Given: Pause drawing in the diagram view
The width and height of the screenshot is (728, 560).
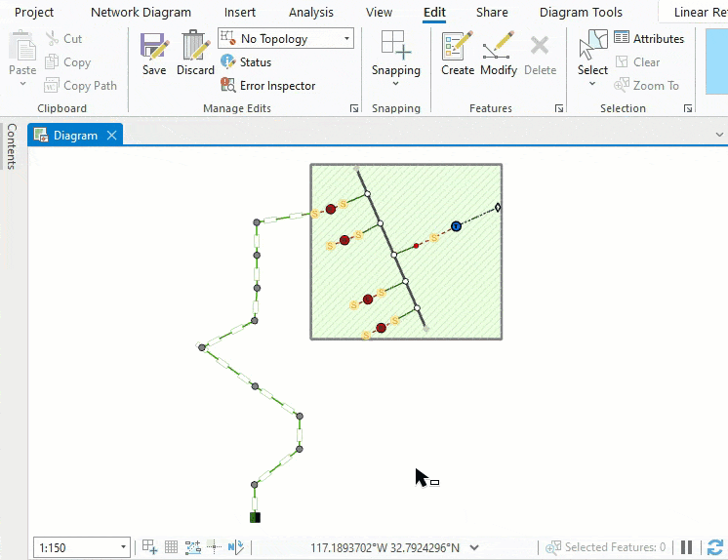Looking at the screenshot, I should 686,547.
